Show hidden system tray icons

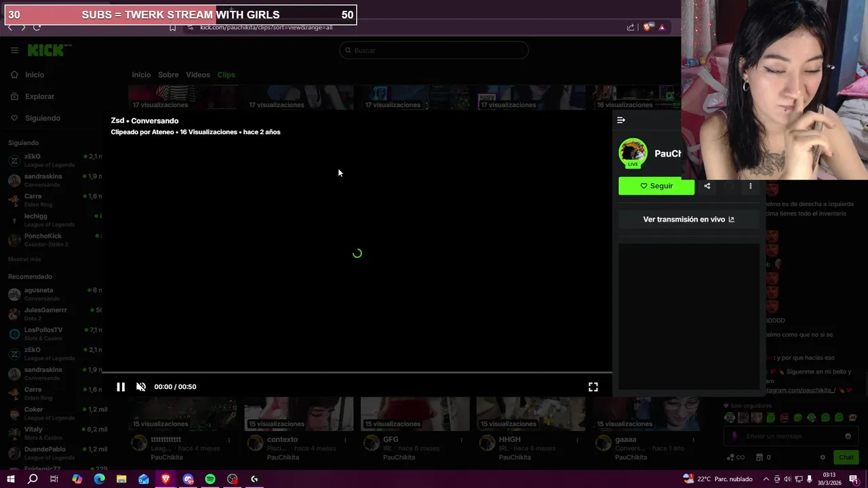768,479
